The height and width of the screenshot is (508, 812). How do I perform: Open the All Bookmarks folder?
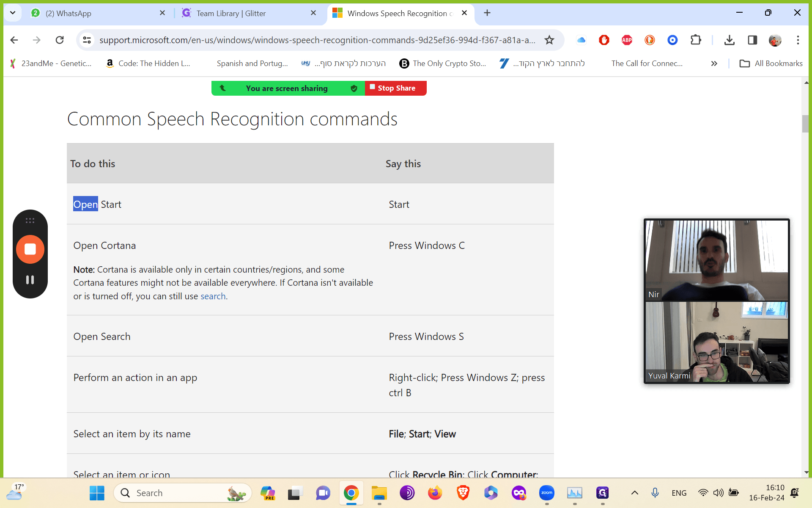tap(771, 63)
